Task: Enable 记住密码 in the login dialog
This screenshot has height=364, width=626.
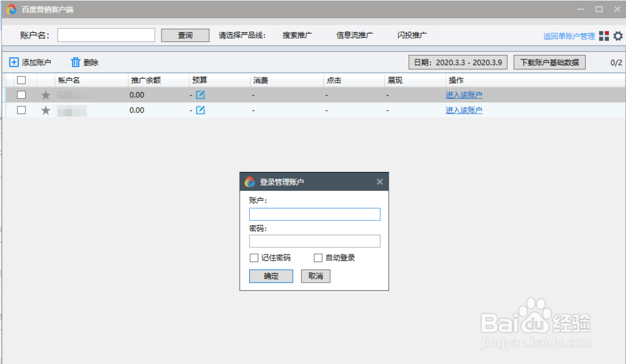Action: (x=254, y=258)
